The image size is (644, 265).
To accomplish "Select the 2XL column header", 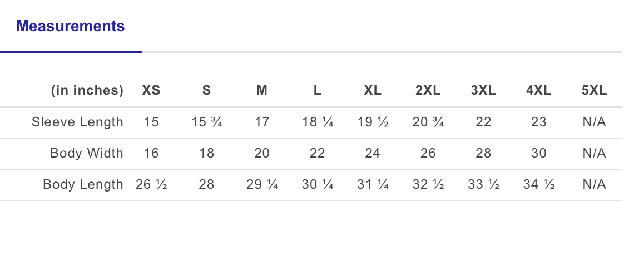I will [428, 90].
